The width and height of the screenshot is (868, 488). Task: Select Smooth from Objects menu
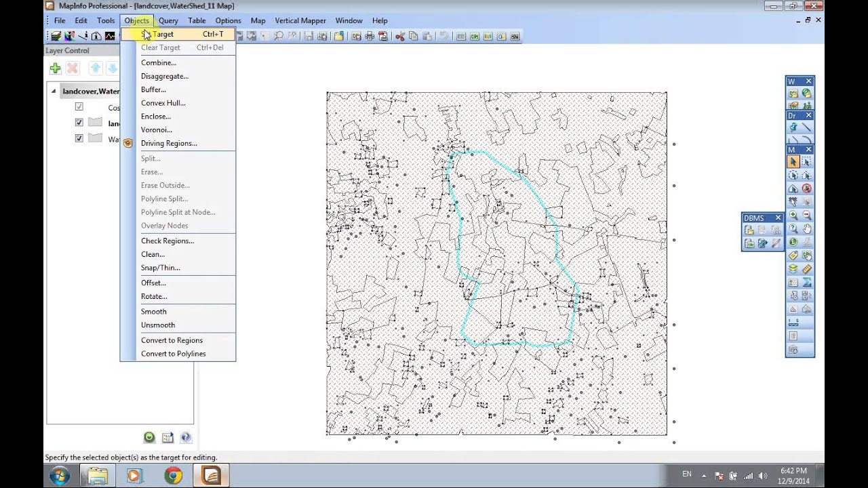[x=178, y=312]
